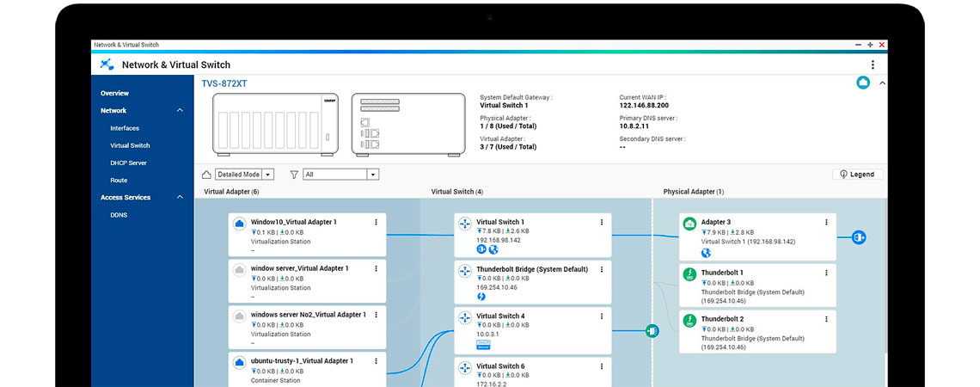Click the teal home topology icon
980x387 pixels.
pos(863,83)
